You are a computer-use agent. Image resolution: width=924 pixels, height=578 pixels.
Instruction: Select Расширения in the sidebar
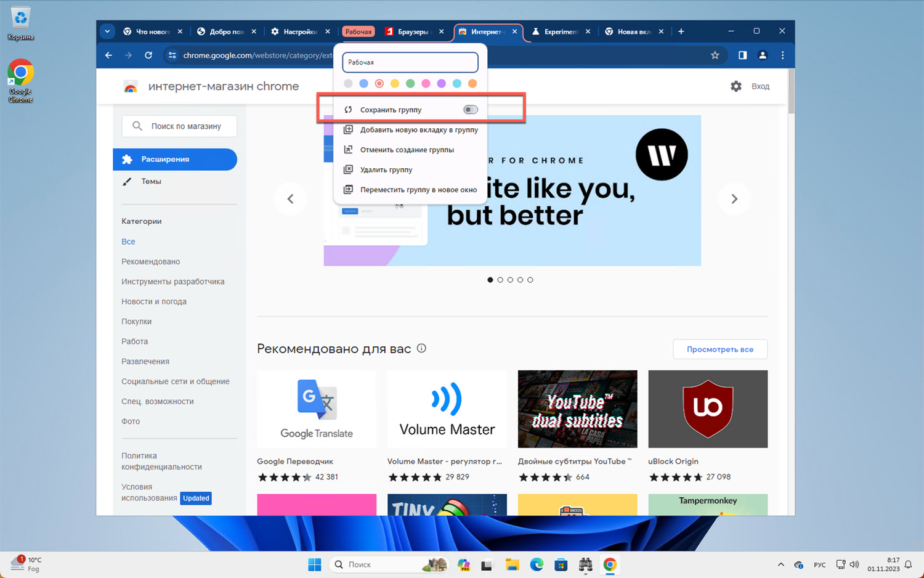coord(175,160)
